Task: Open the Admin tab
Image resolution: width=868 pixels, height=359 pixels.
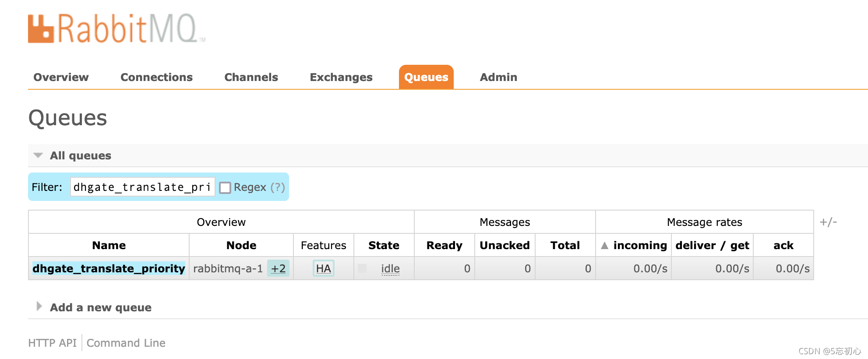Action: [x=498, y=77]
